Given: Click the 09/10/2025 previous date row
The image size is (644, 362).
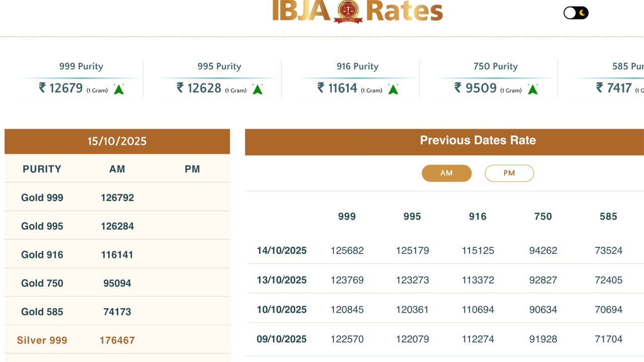Looking at the screenshot, I should (282, 339).
